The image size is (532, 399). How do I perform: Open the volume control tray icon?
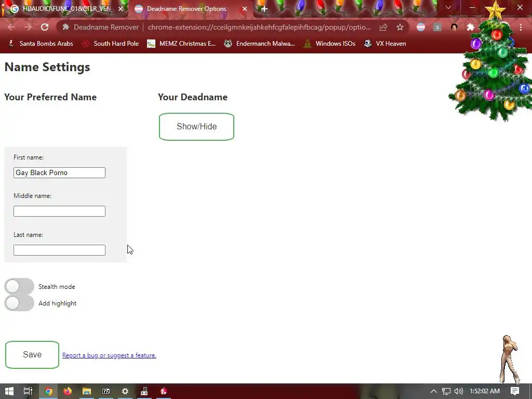[x=458, y=391]
